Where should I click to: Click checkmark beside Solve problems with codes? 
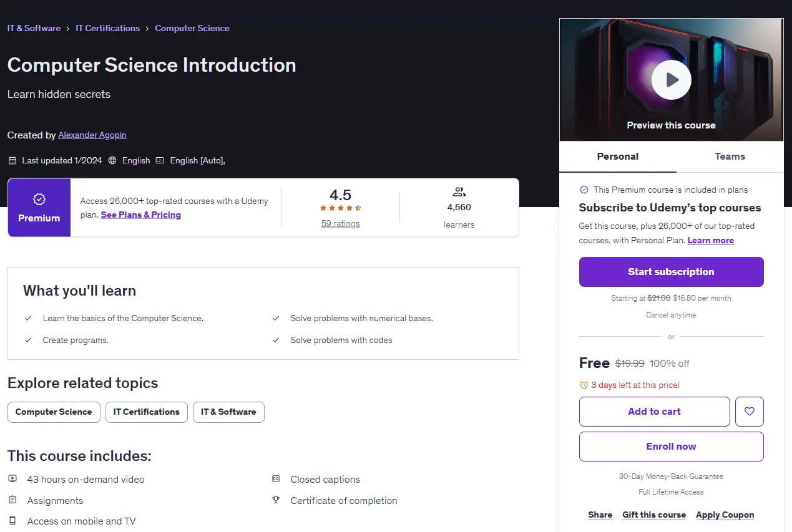coord(276,340)
